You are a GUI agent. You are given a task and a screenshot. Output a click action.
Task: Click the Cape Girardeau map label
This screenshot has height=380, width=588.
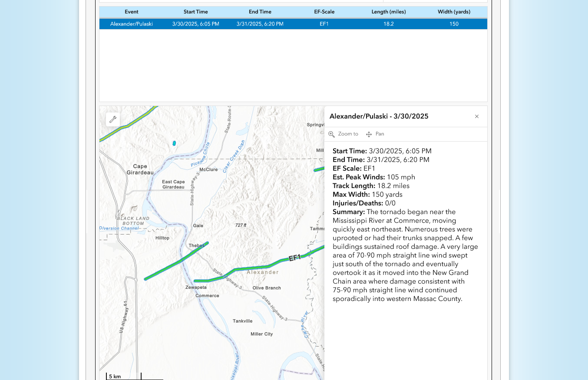140,169
